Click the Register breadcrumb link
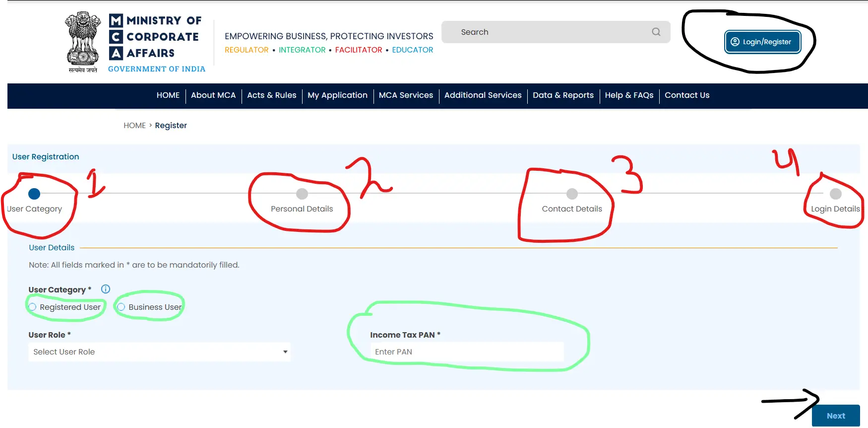This screenshot has height=428, width=868. (x=171, y=126)
